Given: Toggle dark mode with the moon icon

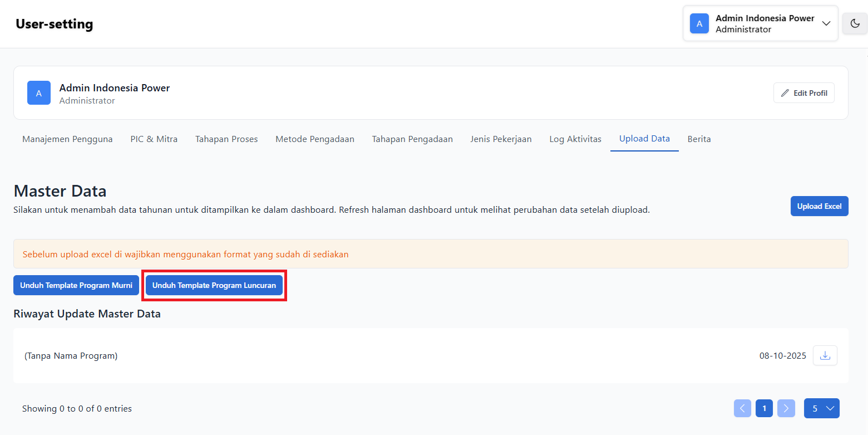Looking at the screenshot, I should pos(855,23).
